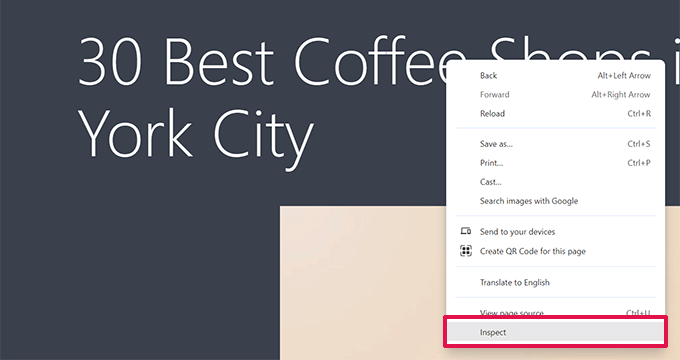Screen dimensions: 680x360
Task: Click the highlighted Inspect option
Action: pos(555,332)
